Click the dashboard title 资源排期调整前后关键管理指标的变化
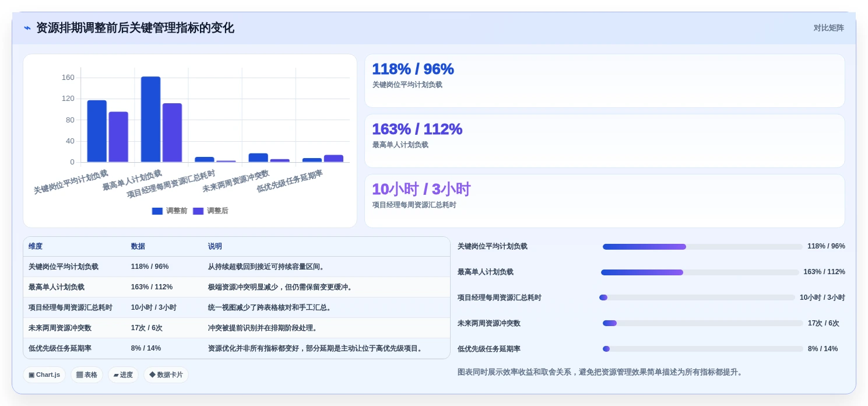Viewport: 868px width, 406px height. coord(135,28)
